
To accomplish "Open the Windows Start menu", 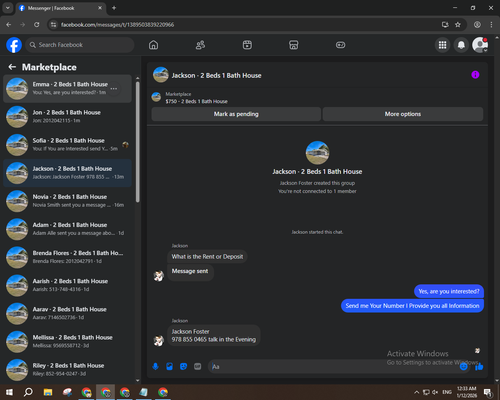I will pos(9,392).
